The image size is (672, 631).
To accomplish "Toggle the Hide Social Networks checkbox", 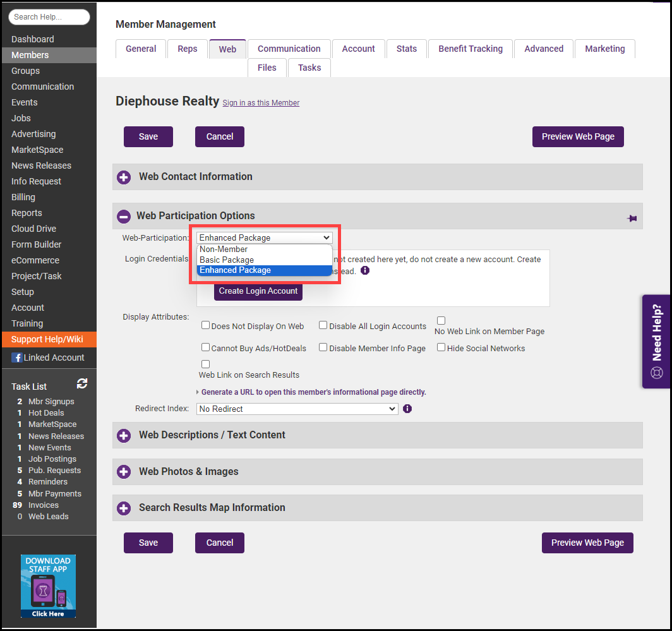I will coord(441,347).
